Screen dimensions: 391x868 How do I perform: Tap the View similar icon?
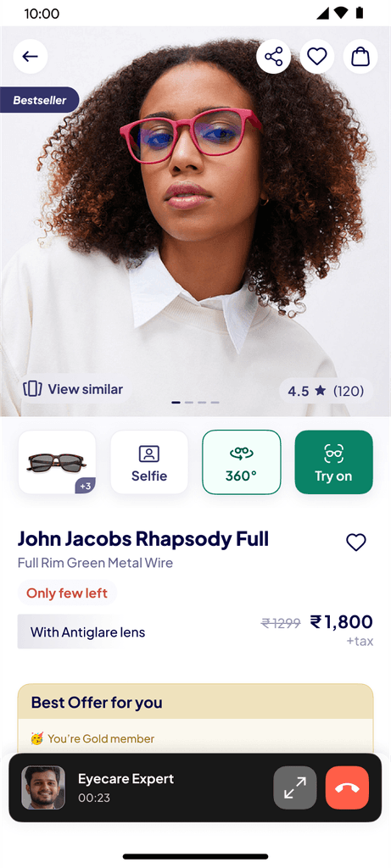pos(33,389)
